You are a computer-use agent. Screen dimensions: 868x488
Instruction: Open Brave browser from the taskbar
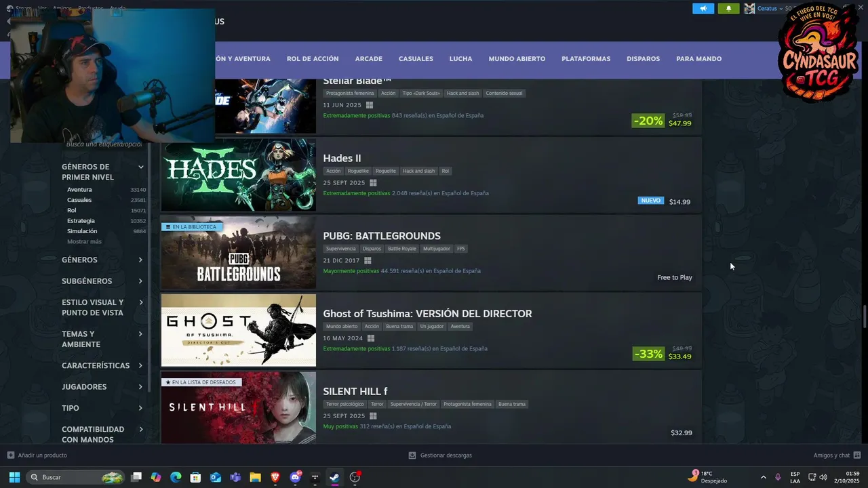coord(275,477)
